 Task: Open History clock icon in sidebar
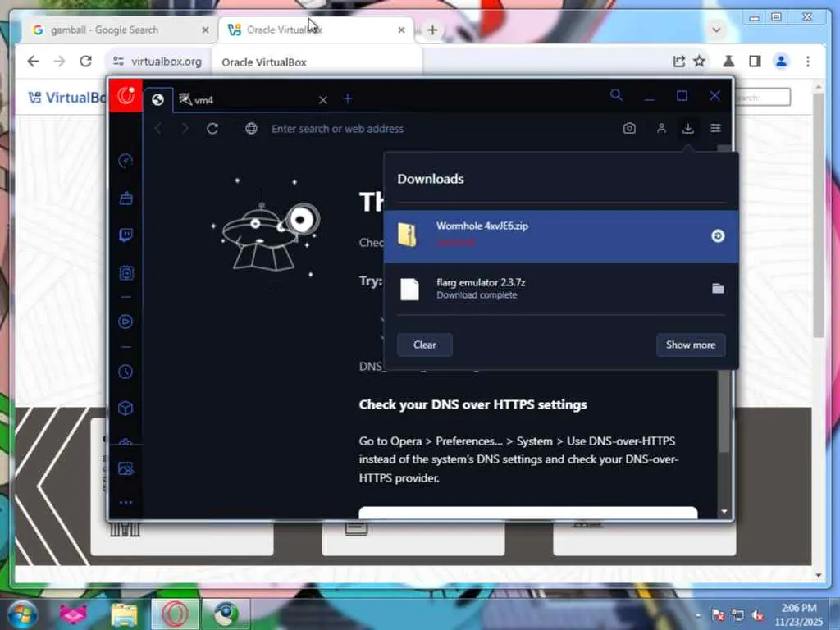tap(126, 372)
